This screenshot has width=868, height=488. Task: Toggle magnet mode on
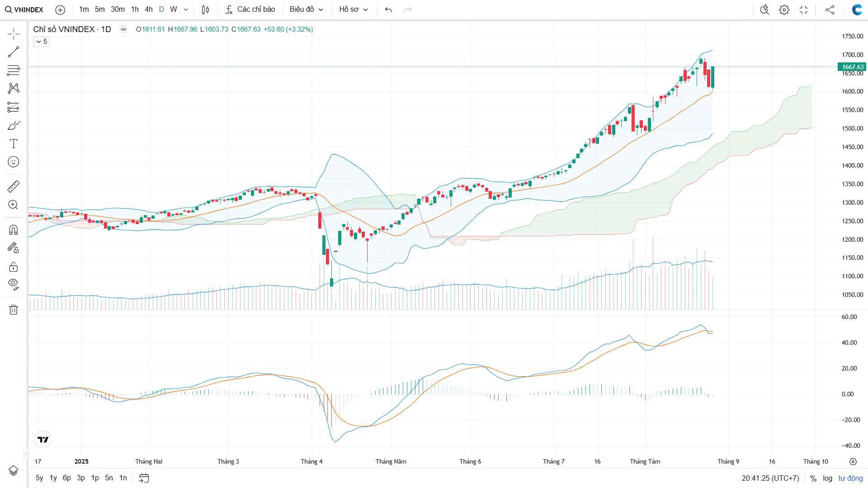[x=14, y=230]
